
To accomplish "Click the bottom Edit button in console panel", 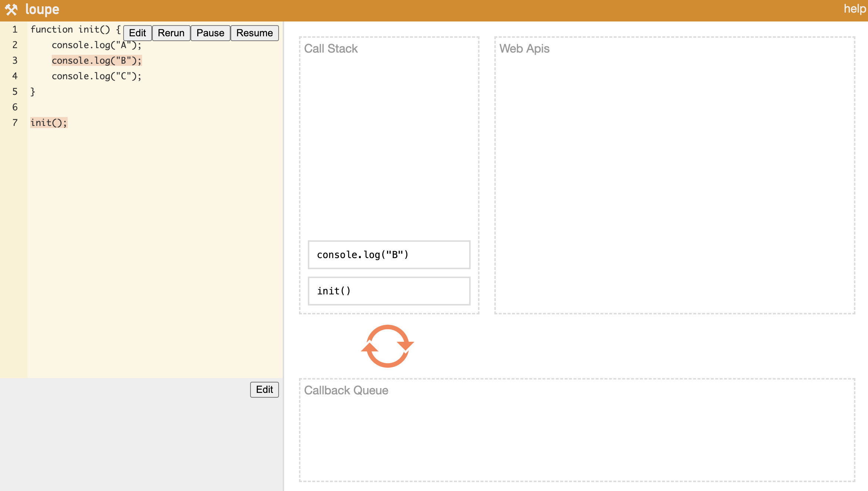I will (264, 390).
